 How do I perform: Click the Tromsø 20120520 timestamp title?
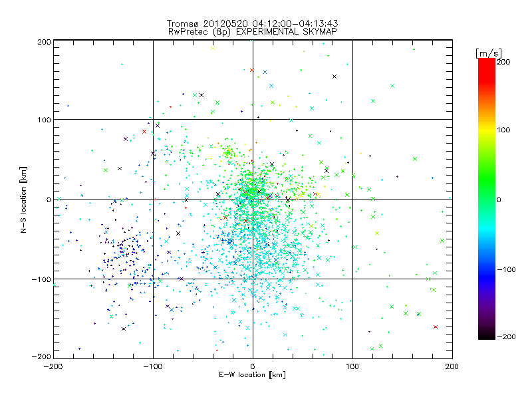(x=252, y=23)
